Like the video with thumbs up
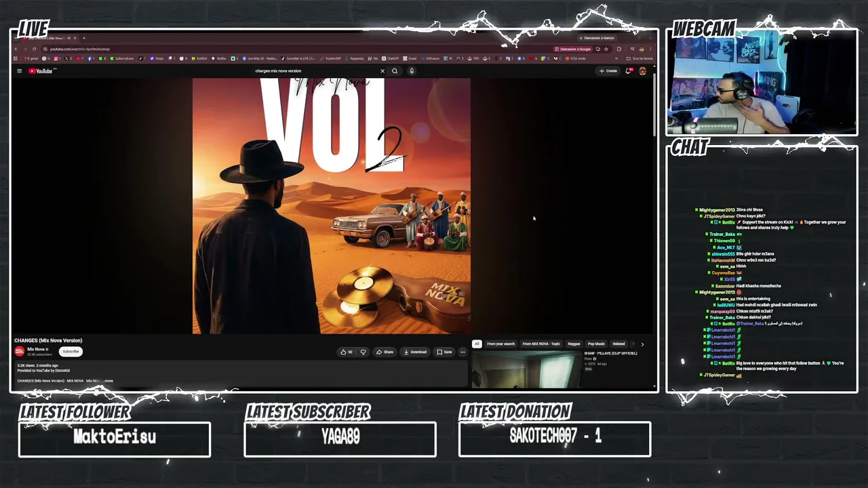This screenshot has height=488, width=868. tap(346, 352)
